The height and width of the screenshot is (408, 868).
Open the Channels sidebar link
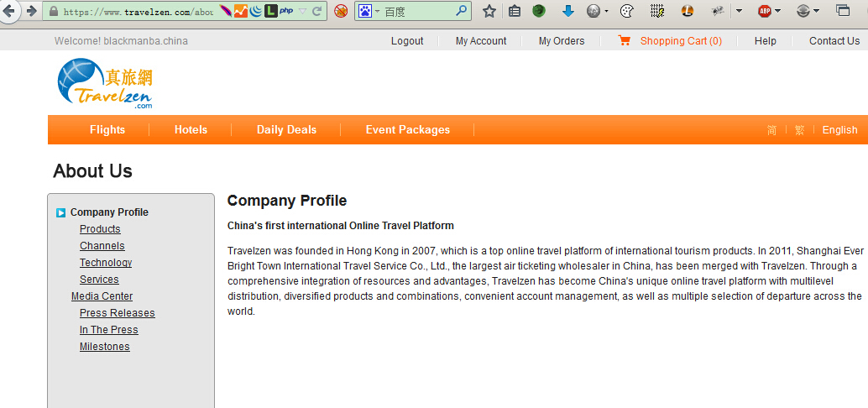tap(102, 246)
